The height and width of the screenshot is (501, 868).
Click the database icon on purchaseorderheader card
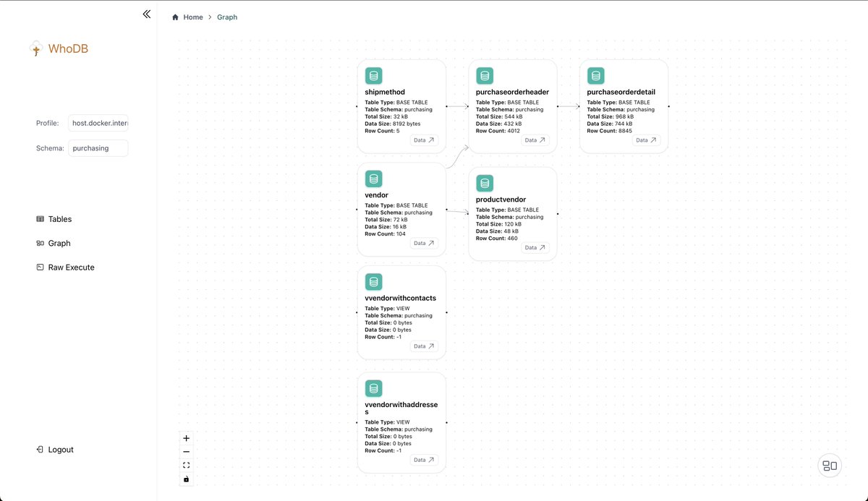485,76
